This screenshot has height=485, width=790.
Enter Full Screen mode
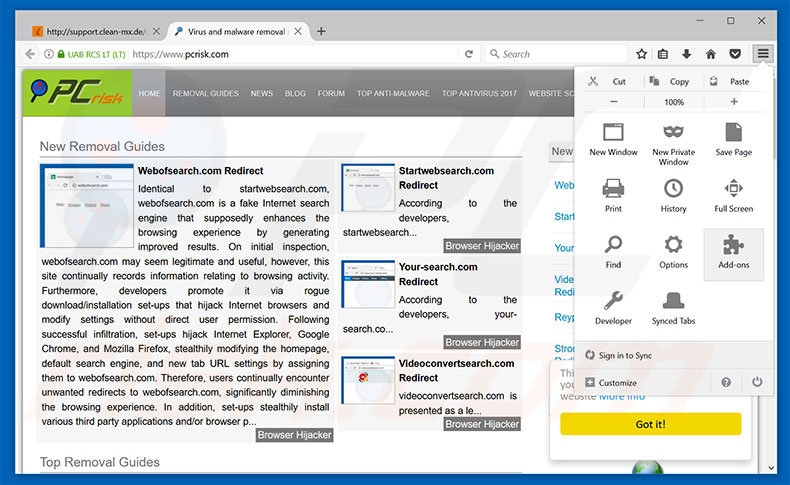pyautogui.click(x=734, y=195)
